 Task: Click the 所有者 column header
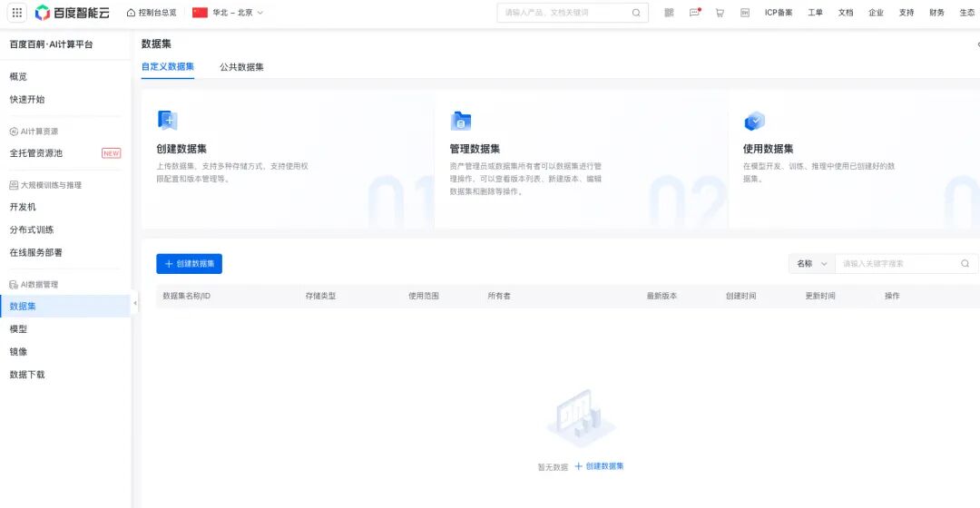499,296
